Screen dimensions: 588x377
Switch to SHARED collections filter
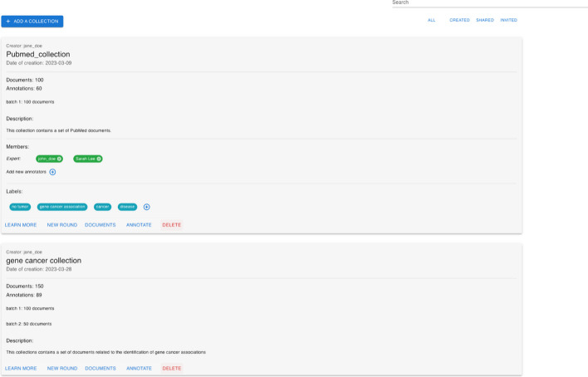pos(484,20)
